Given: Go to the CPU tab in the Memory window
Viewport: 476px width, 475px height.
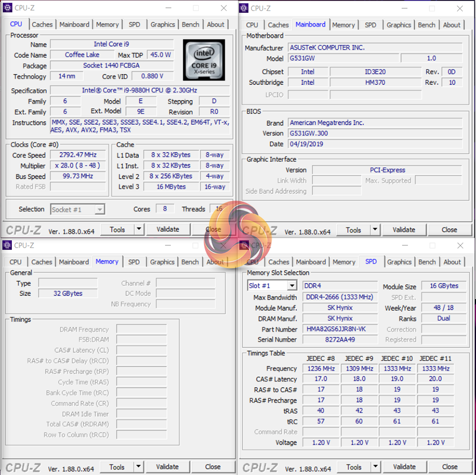Looking at the screenshot, I should pyautogui.click(x=16, y=262).
